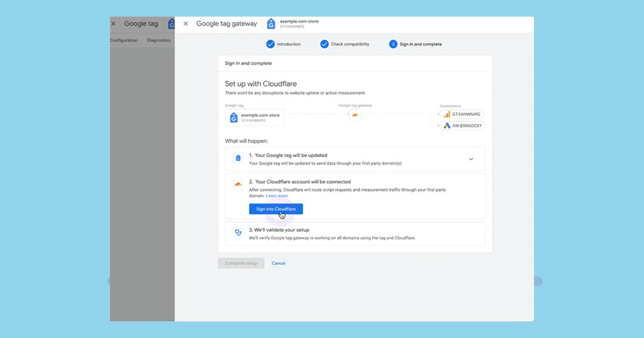Open the Diagnostics tab in background window

coord(159,40)
